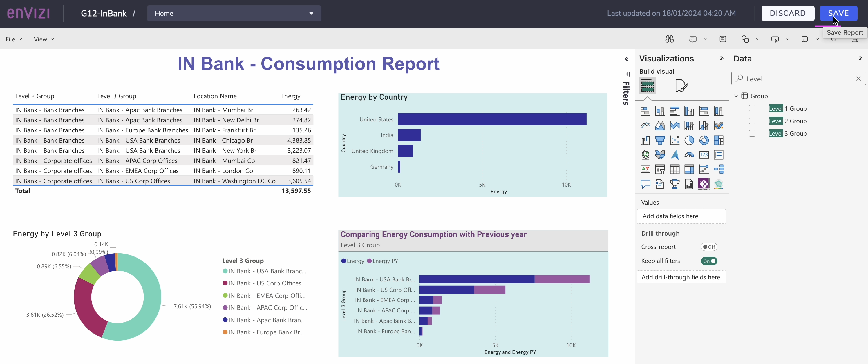
Task: Clear the Level search box
Action: click(858, 79)
